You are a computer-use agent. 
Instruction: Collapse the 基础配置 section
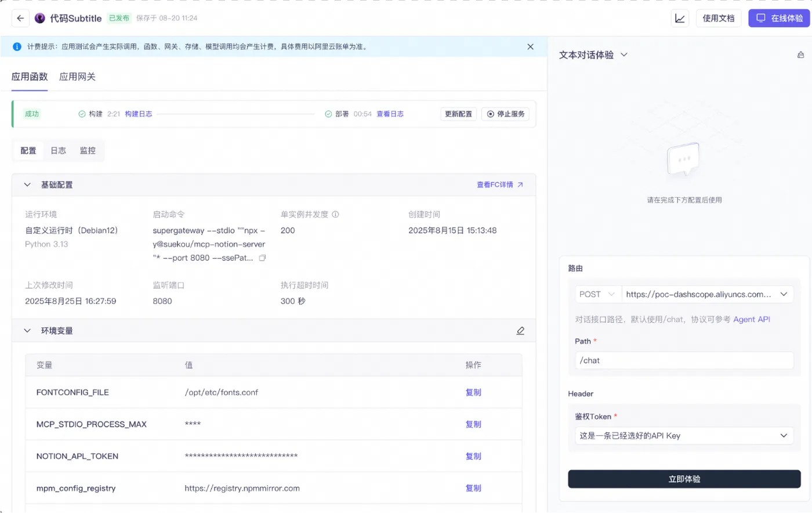tap(27, 185)
